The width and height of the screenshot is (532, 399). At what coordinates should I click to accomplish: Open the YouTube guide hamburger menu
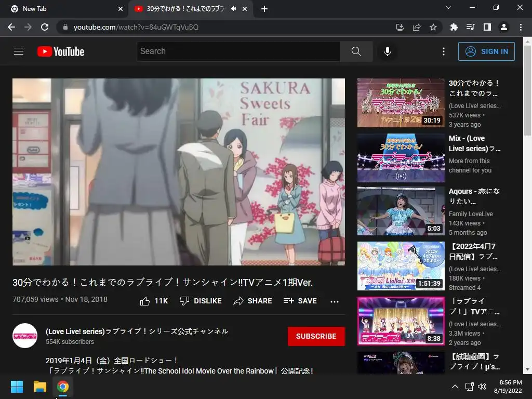[x=19, y=51]
